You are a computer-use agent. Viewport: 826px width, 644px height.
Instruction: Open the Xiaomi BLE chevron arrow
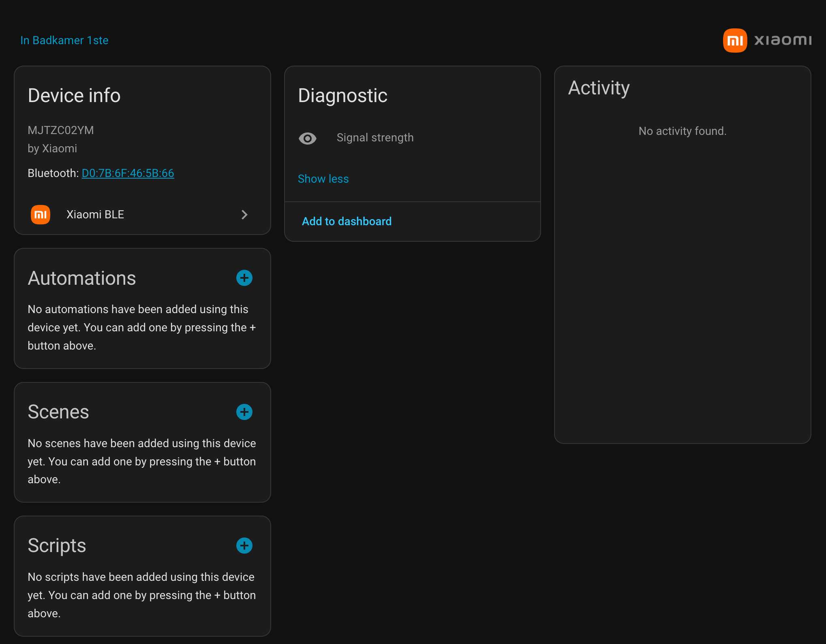pos(244,215)
